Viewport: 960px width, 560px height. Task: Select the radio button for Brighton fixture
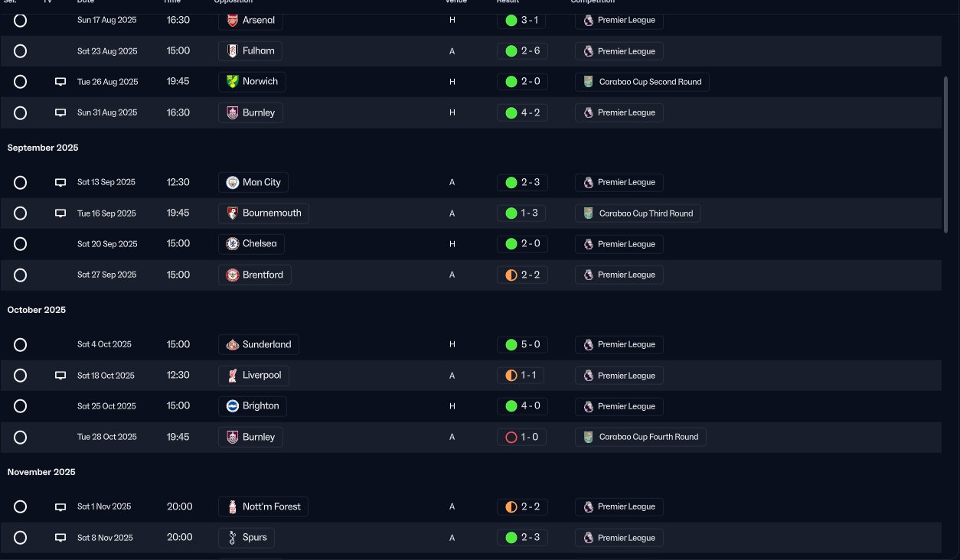point(21,406)
